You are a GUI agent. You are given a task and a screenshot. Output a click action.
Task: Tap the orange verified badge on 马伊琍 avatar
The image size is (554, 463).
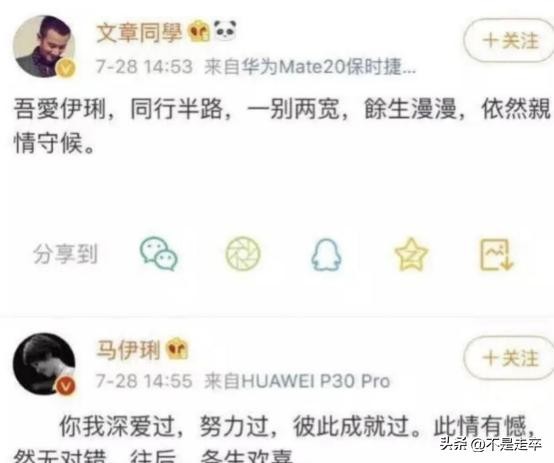[x=66, y=386]
